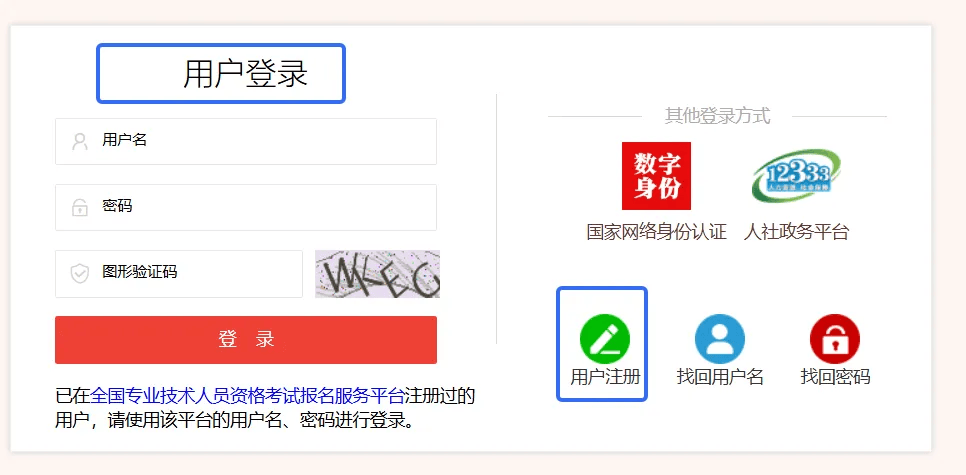Click the lock icon in 密码 field
Viewport: 966px width, 475px height.
tap(80, 208)
